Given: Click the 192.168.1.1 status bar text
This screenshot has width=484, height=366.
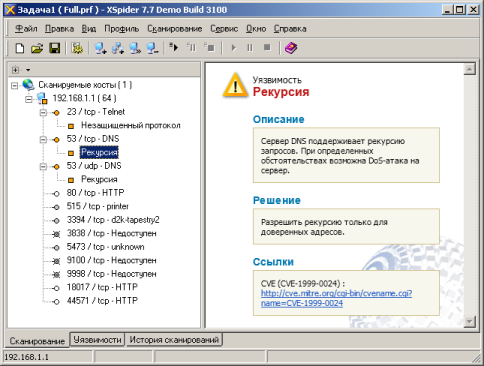Looking at the screenshot, I should [x=26, y=357].
